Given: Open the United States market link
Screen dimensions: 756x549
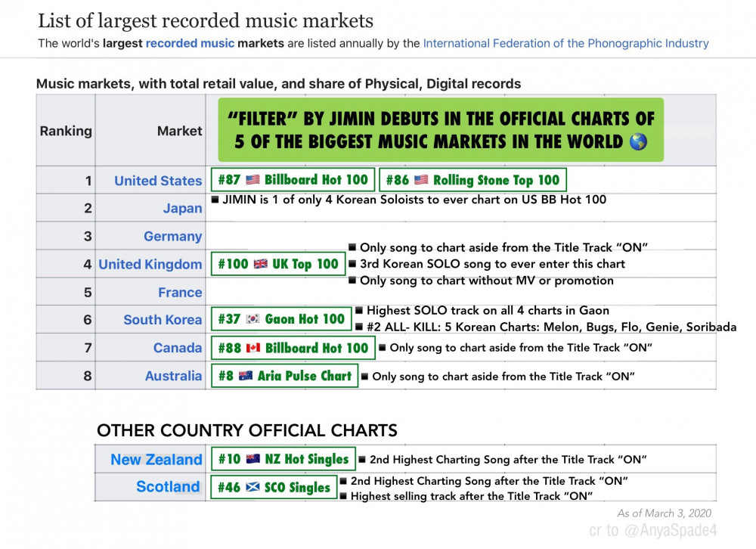Looking at the screenshot, I should point(158,181).
